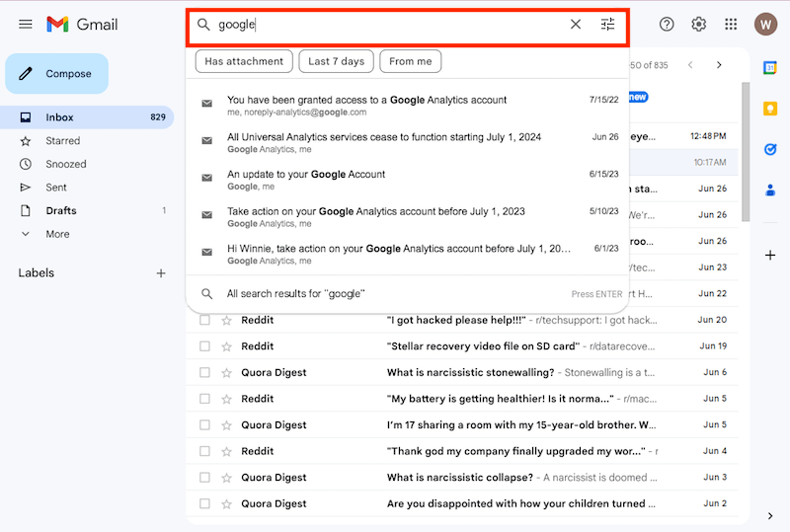Select checkbox for 'disappointed with how your children' email
Viewport: 790px width, 532px height.
click(204, 503)
